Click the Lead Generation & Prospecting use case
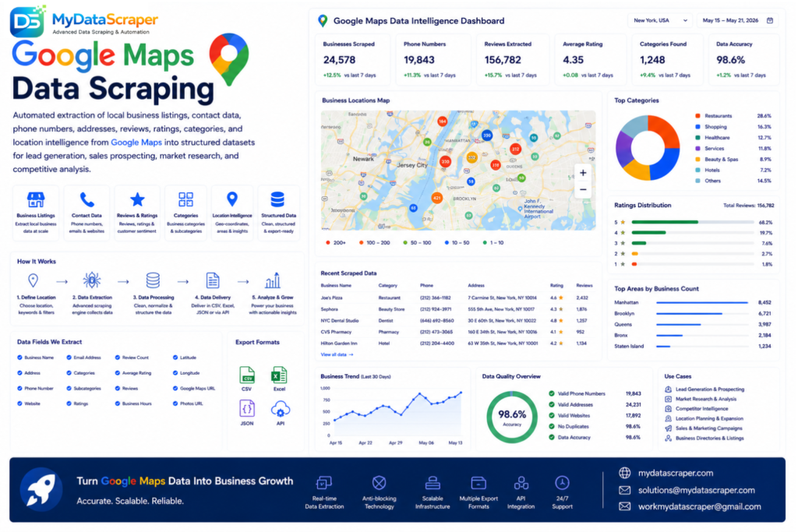The height and width of the screenshot is (532, 798). point(709,389)
